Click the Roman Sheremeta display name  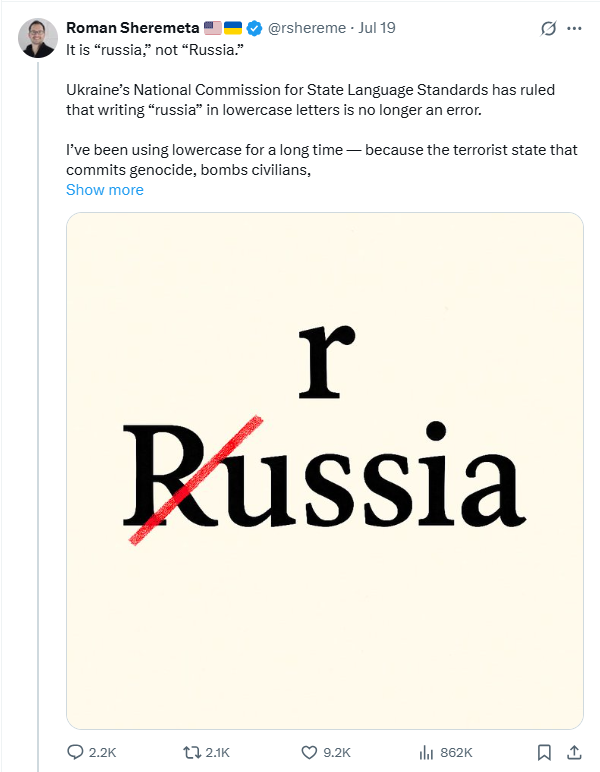tap(133, 28)
